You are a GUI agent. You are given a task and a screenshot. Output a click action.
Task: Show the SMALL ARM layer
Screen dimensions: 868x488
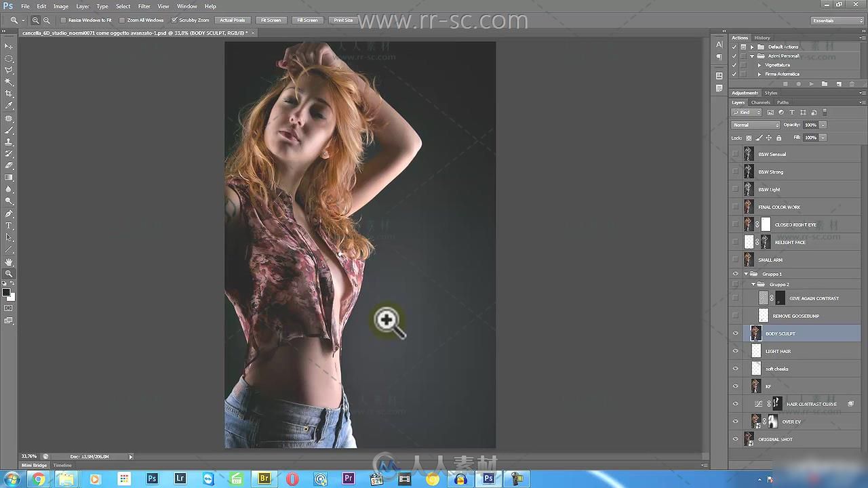[736, 260]
